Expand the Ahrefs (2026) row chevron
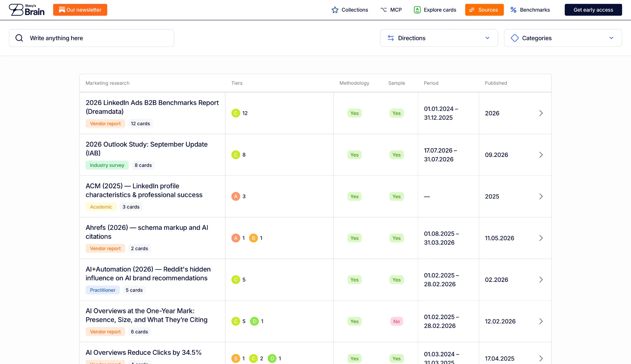 tap(541, 238)
